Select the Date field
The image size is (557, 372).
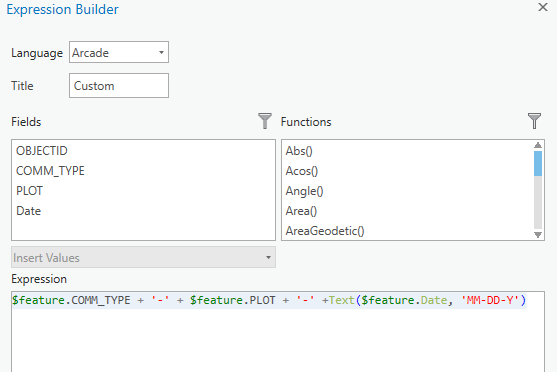[28, 211]
